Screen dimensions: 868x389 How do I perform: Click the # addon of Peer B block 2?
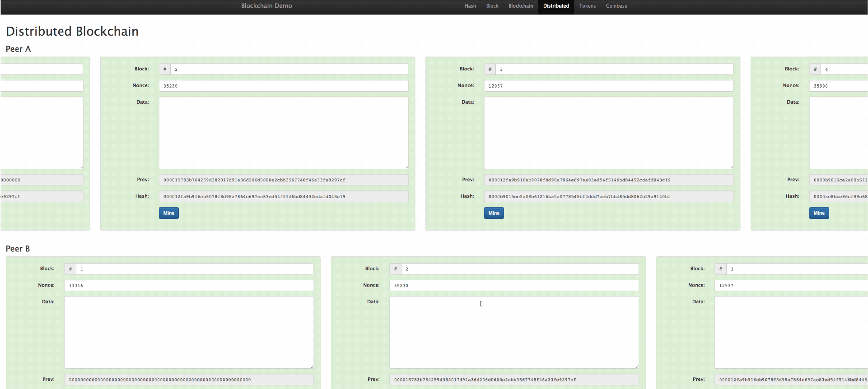tap(395, 269)
